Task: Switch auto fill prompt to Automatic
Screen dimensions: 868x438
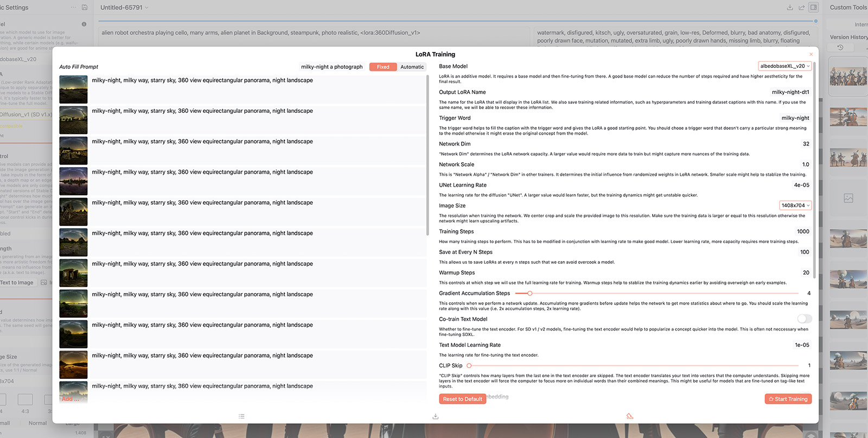Action: [412, 67]
